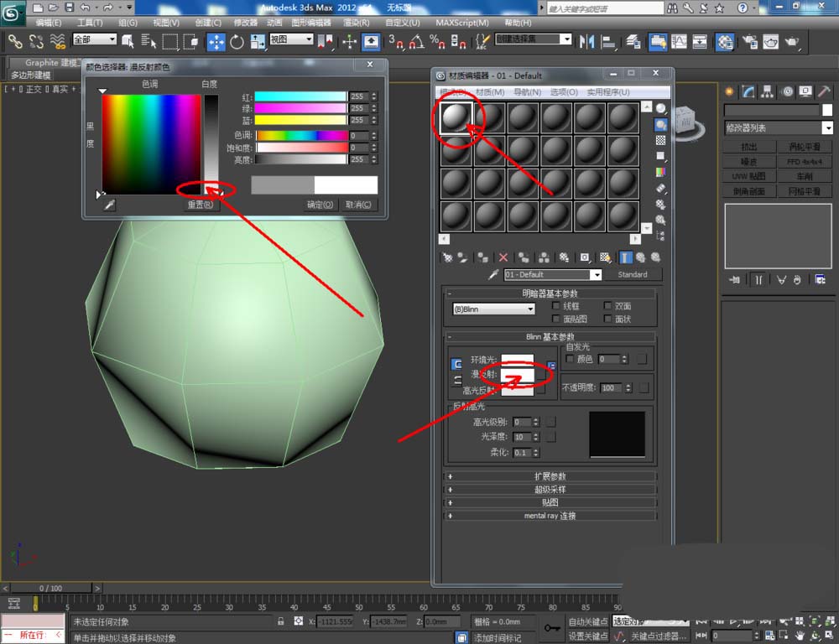Pick material from object eyedropper
This screenshot has width=839, height=644.
click(493, 274)
